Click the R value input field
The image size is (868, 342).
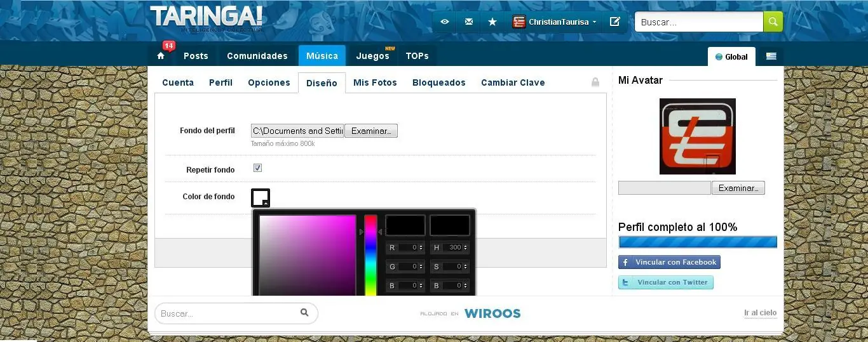point(408,247)
